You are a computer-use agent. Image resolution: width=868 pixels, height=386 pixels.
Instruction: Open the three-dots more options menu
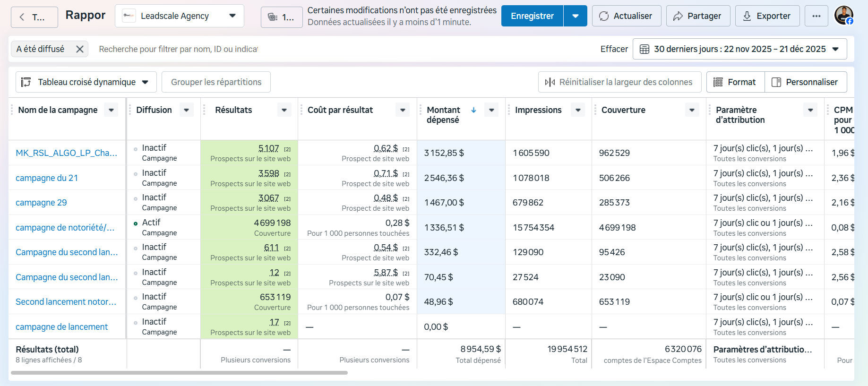[x=816, y=16]
